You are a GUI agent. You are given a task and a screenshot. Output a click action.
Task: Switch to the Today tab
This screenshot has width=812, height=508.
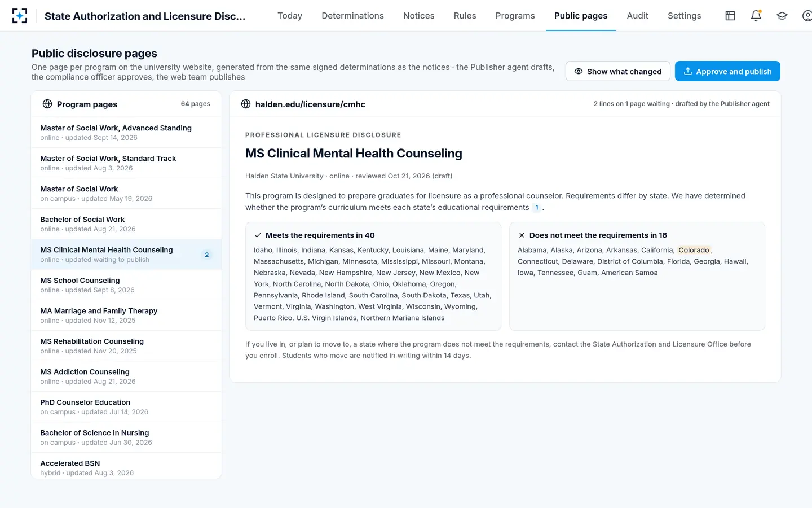pos(290,16)
